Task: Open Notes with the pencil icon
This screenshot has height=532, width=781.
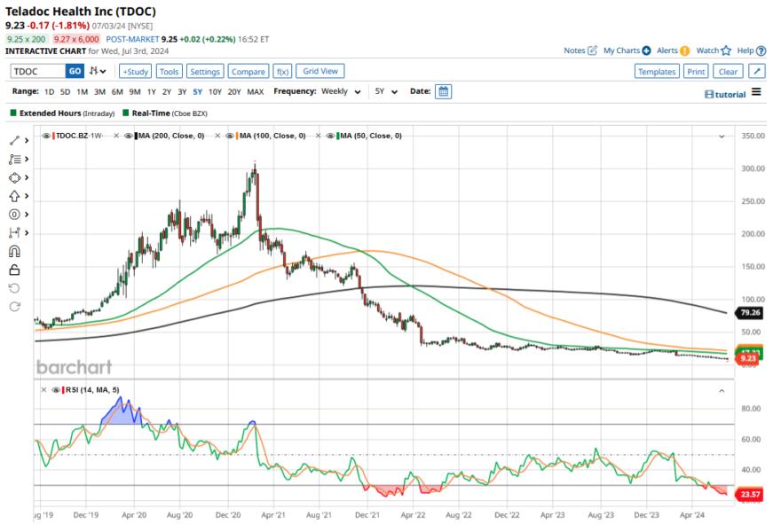Action: 592,51
